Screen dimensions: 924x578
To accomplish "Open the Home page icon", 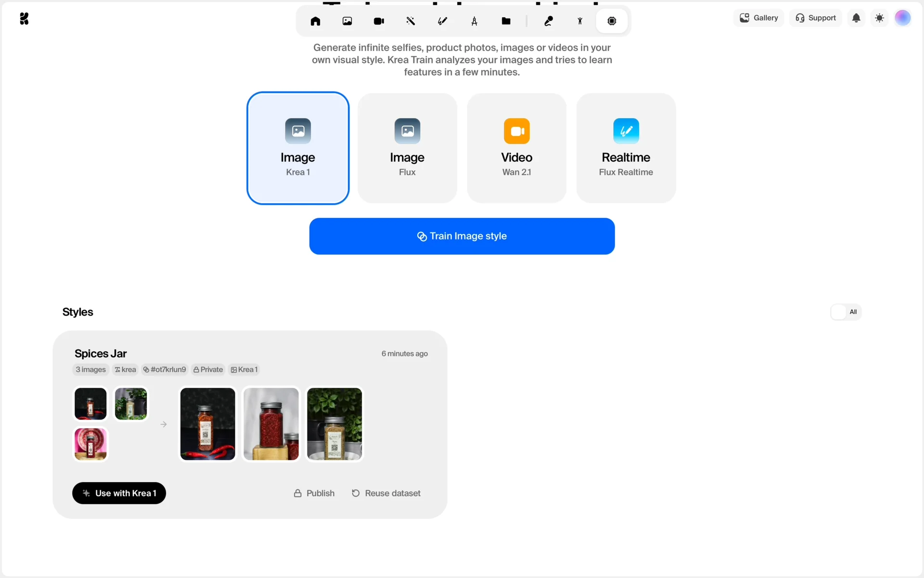I will [x=315, y=21].
